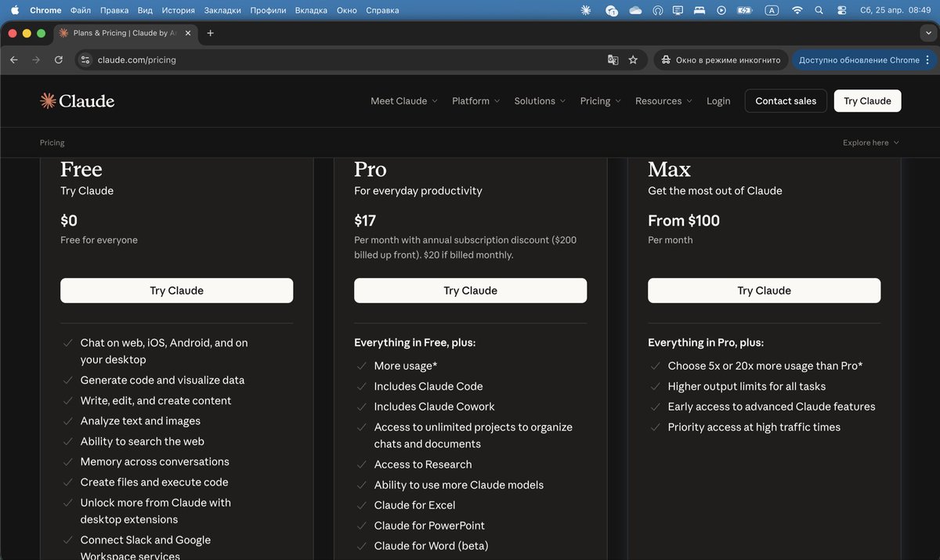Click 'Priority access at high traffic times'
The image size is (940, 560).
754,427
